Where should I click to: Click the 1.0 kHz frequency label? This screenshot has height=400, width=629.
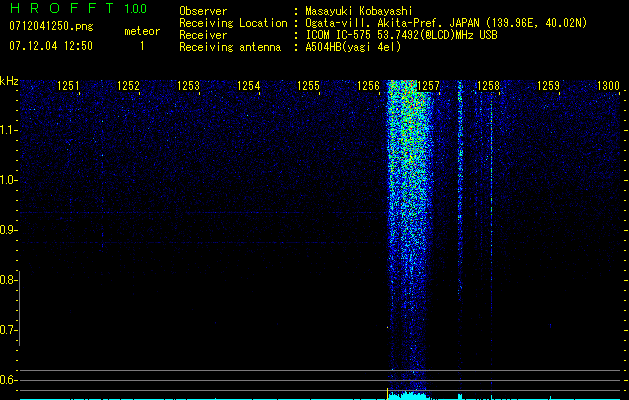pyautogui.click(x=9, y=180)
